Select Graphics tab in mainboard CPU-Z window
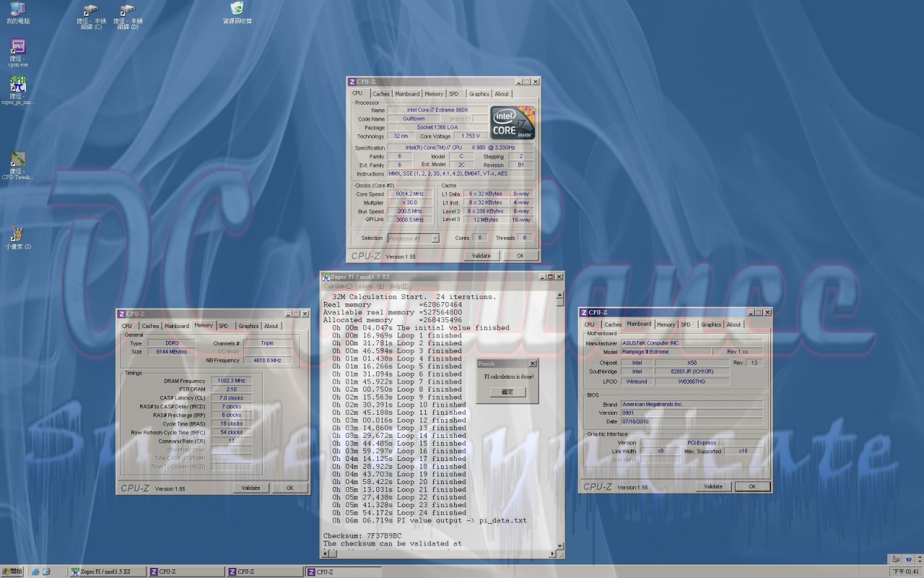924x578 pixels. (710, 325)
